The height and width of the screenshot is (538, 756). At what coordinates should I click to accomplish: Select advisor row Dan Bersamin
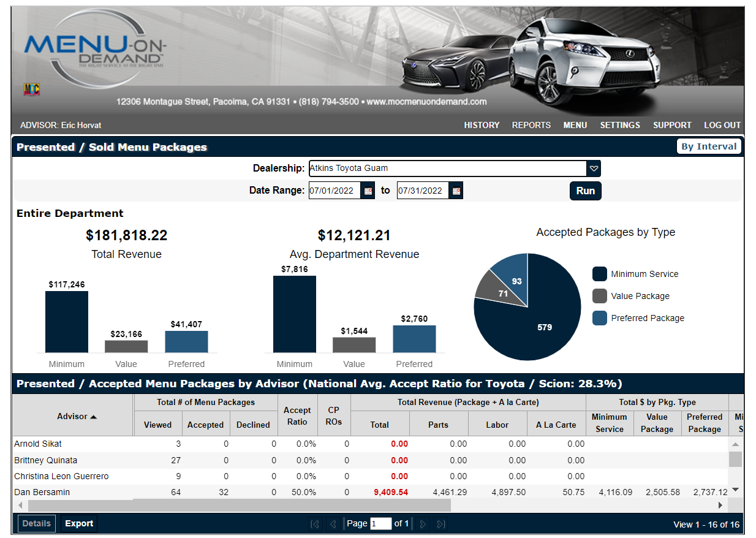pyautogui.click(x=371, y=492)
